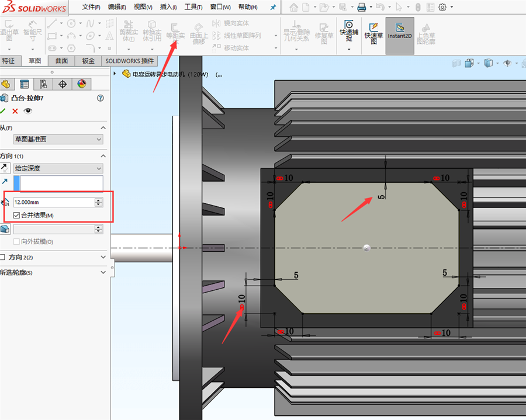Click the pin icon next to Help menu
This screenshot has width=526, height=420.
[273, 7]
